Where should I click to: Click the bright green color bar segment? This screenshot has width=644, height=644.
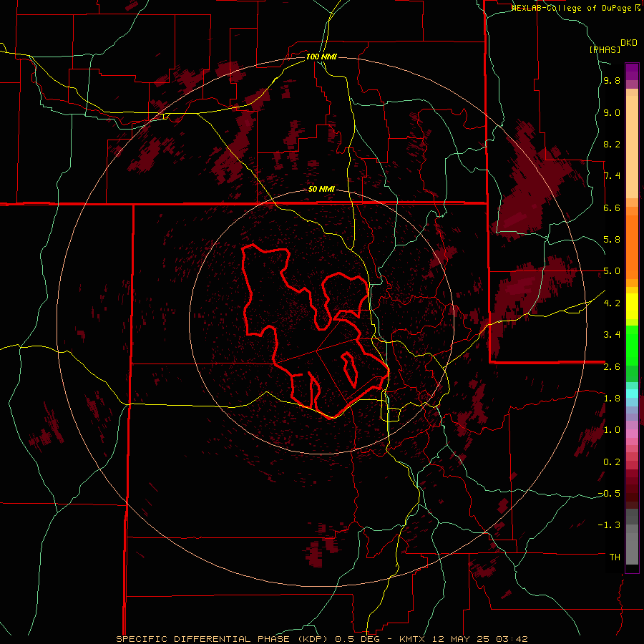[632, 346]
